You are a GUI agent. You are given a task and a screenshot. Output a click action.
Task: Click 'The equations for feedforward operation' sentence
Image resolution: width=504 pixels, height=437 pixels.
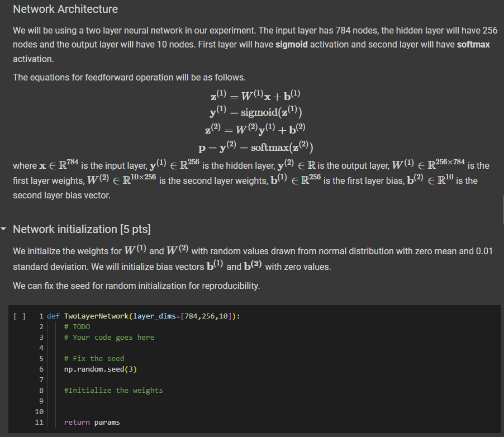point(129,78)
